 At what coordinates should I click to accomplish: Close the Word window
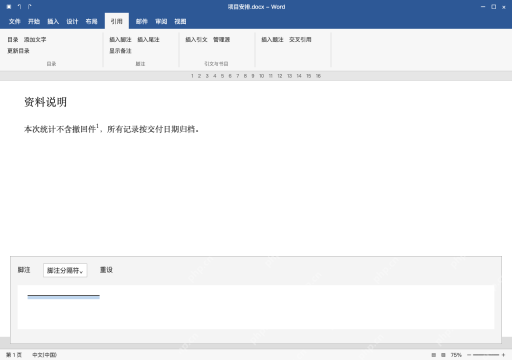(x=504, y=7)
